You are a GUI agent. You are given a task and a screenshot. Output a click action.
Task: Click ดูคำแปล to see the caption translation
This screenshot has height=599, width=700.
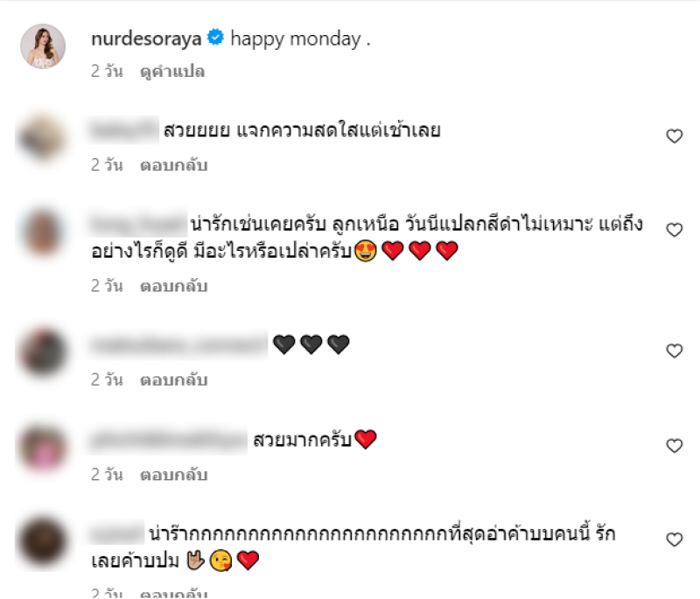(172, 72)
